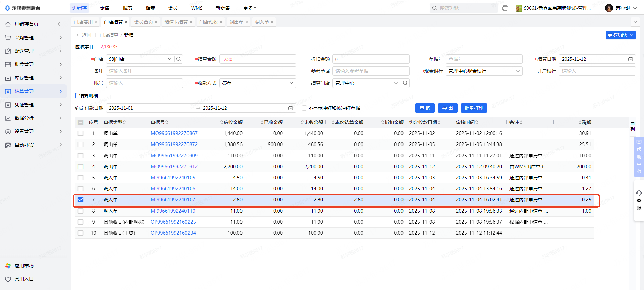Screen dimensions: 644x290
Task: Click the printer icon in top bar
Action: click(x=505, y=8)
